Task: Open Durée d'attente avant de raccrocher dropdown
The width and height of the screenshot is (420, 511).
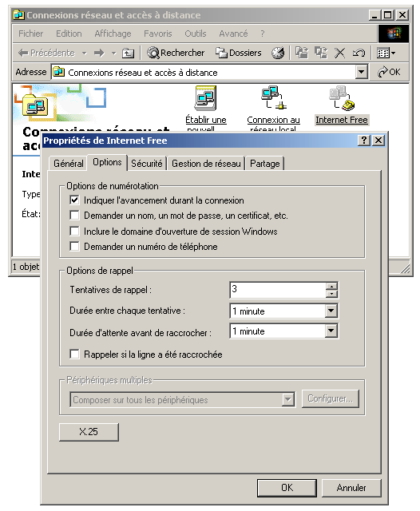Action: click(331, 331)
